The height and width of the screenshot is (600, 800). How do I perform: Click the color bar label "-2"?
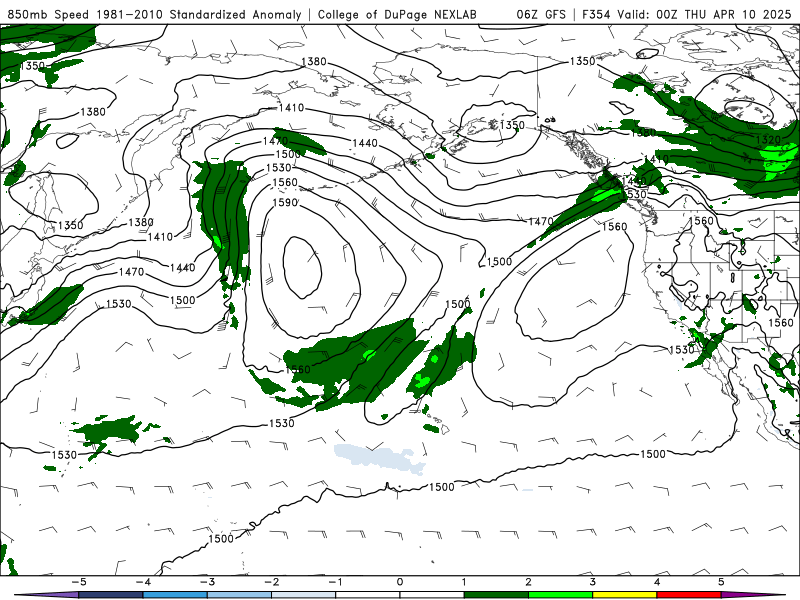[x=271, y=582]
